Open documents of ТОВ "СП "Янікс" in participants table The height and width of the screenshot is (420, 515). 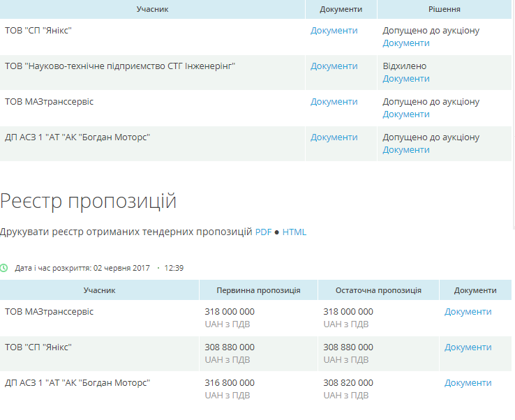point(334,31)
